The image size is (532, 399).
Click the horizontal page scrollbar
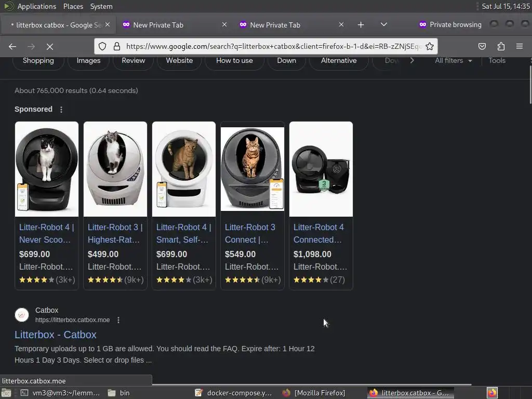[x=312, y=384]
